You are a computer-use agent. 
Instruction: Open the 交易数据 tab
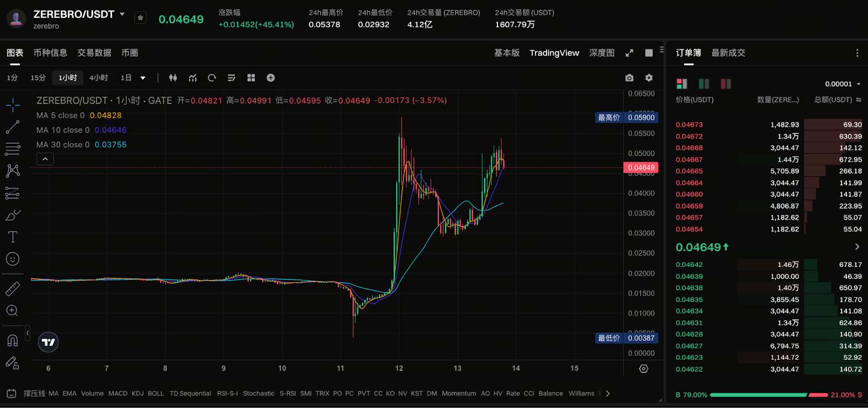point(94,53)
